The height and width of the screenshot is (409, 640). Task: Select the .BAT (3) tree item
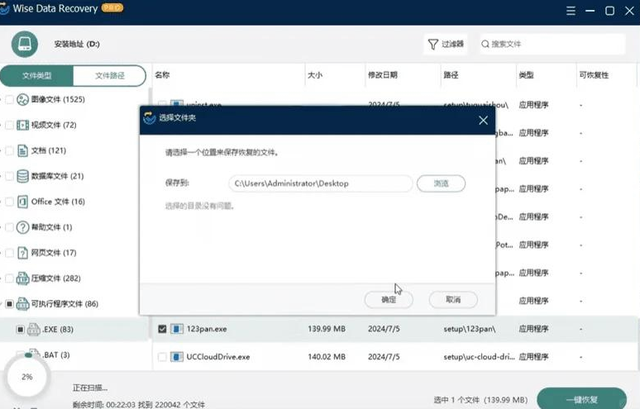coord(56,355)
